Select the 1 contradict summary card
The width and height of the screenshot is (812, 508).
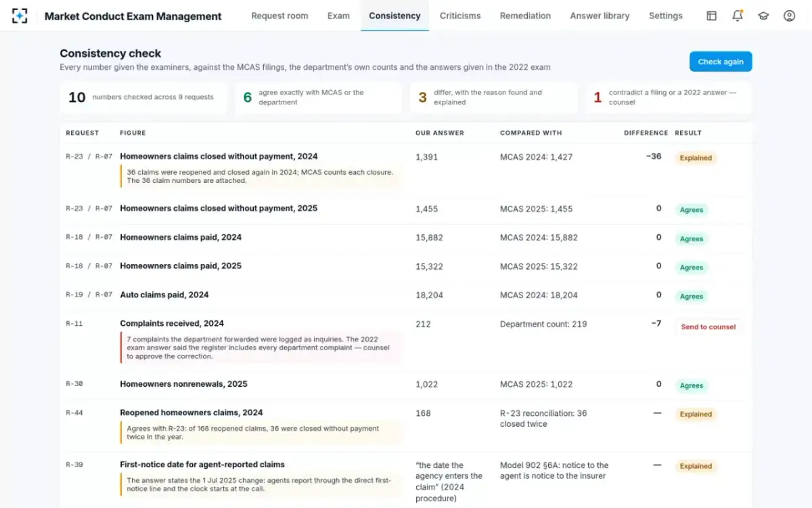[x=668, y=98]
